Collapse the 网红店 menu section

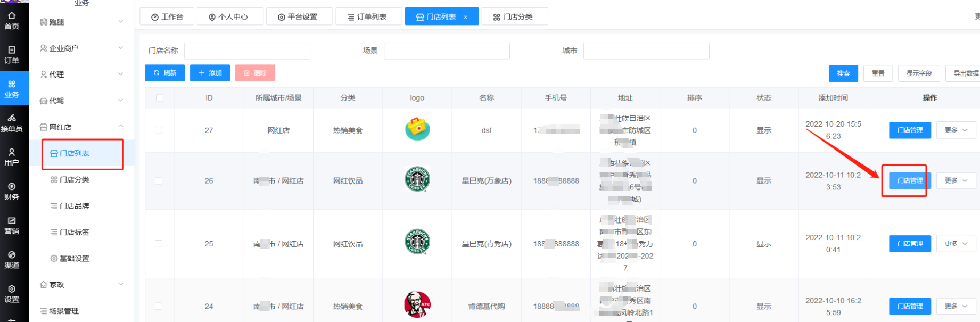click(81, 127)
